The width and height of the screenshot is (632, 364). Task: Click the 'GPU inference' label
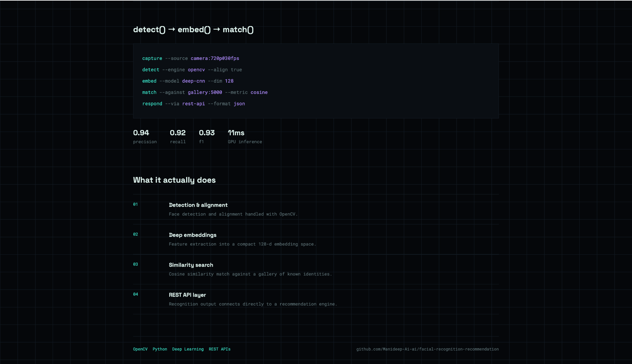245,142
